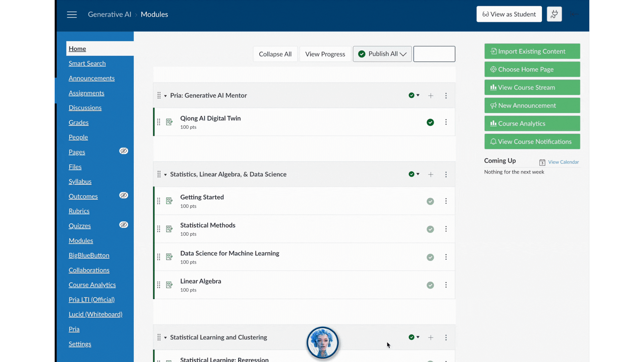Collapse the Pria: Generative AI Mentor module
The height and width of the screenshot is (362, 644).
point(165,96)
